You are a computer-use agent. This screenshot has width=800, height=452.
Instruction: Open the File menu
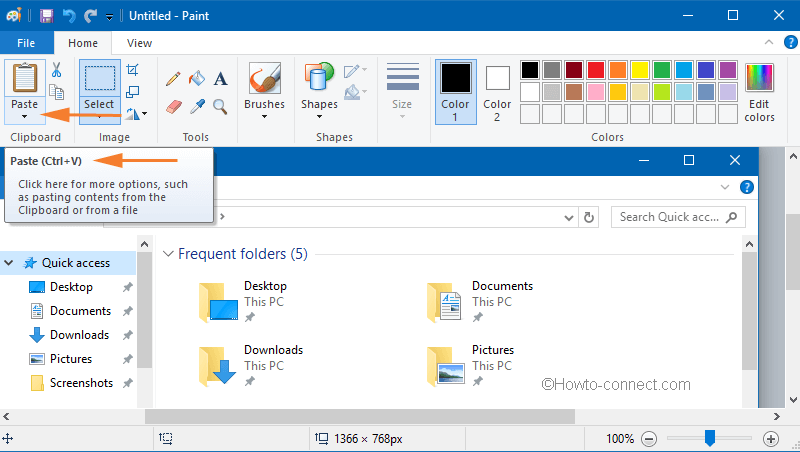(26, 43)
